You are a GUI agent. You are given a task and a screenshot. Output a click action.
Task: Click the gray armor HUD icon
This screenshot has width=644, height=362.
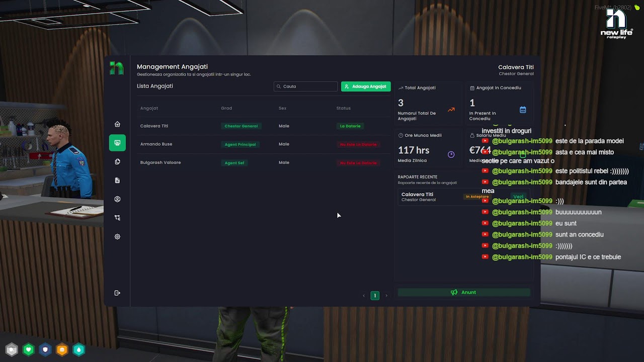coord(12,349)
